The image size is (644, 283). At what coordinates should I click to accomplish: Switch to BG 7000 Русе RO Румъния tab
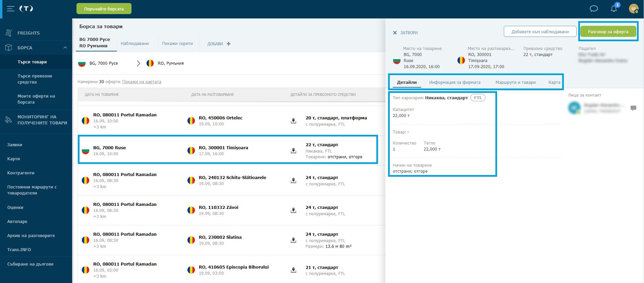[96, 43]
